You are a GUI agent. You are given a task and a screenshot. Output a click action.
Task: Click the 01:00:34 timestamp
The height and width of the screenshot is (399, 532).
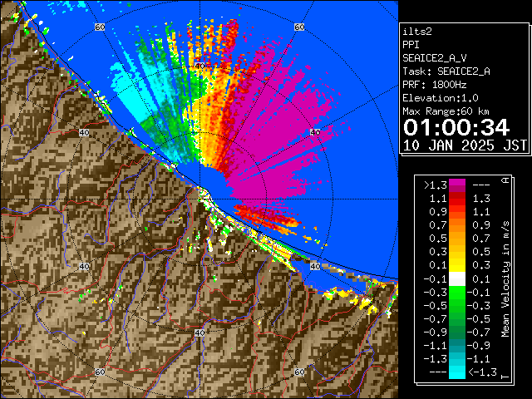(456, 127)
